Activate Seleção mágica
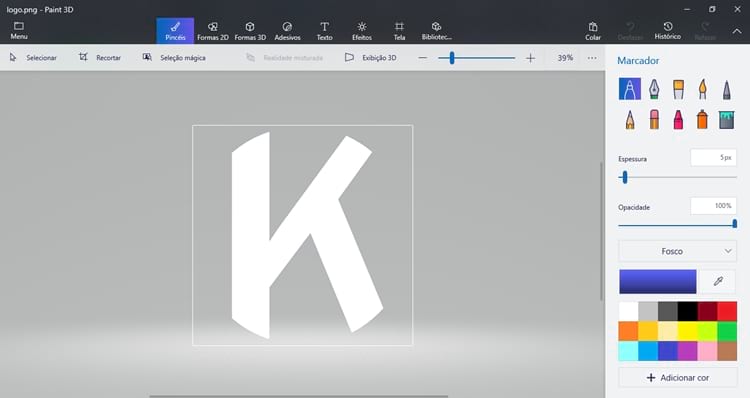 [x=174, y=57]
